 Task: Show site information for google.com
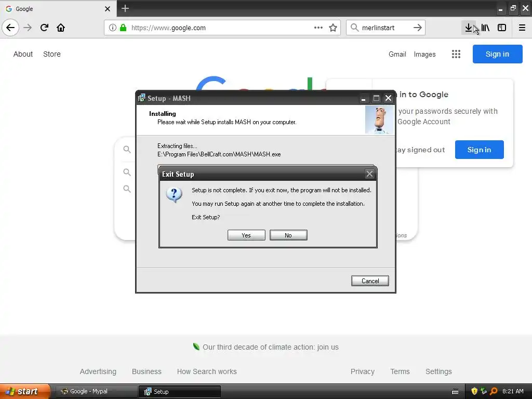click(x=112, y=28)
